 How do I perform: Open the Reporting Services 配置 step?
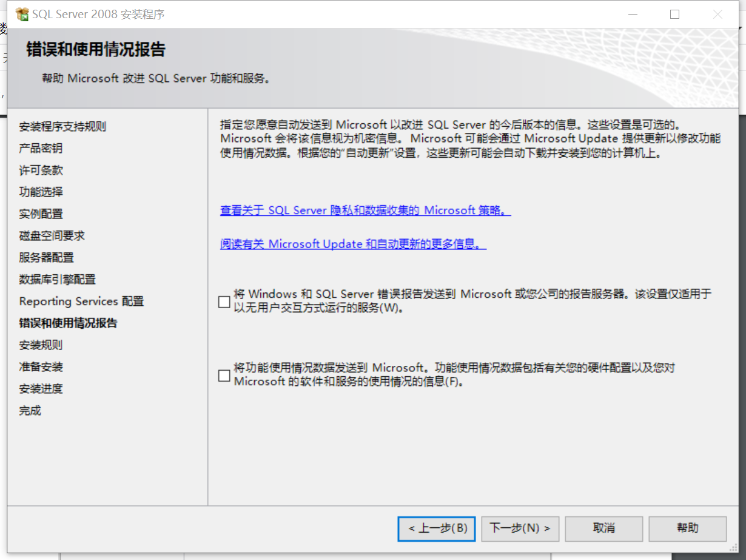pos(81,301)
